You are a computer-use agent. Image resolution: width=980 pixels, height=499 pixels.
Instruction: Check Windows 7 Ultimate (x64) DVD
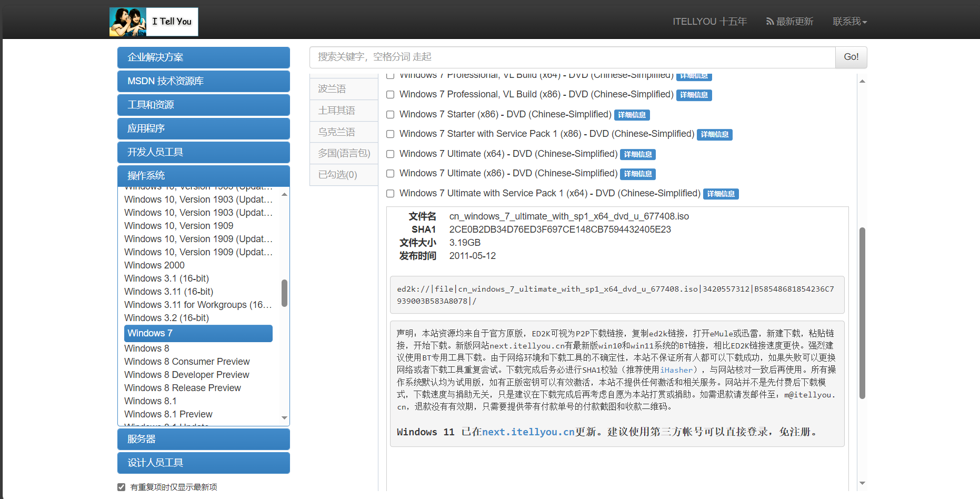click(391, 154)
